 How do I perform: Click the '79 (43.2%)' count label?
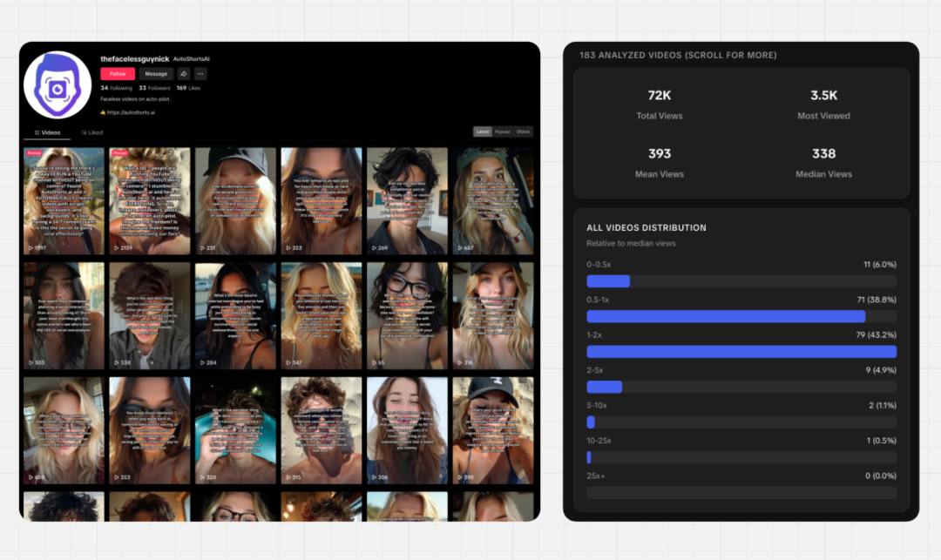877,335
